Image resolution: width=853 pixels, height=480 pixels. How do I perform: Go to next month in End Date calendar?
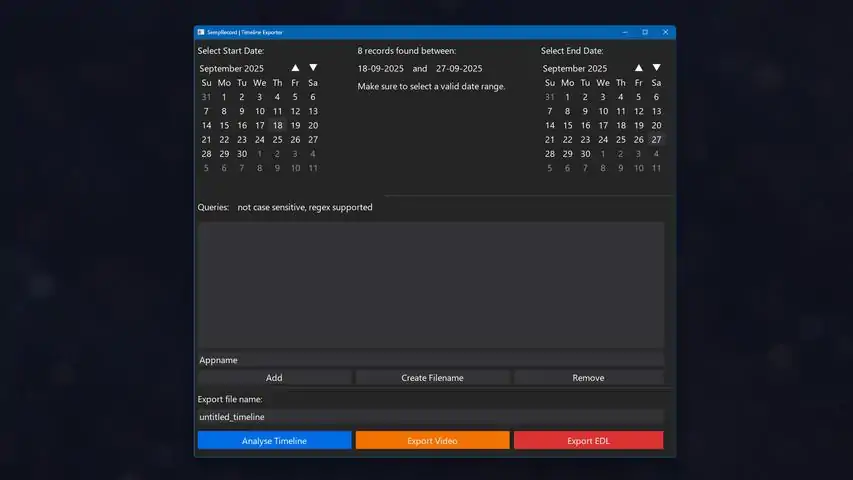[x=657, y=67]
